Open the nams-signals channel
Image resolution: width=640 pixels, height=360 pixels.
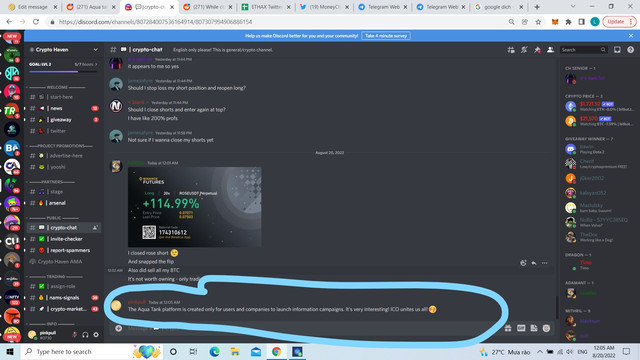pos(63,298)
